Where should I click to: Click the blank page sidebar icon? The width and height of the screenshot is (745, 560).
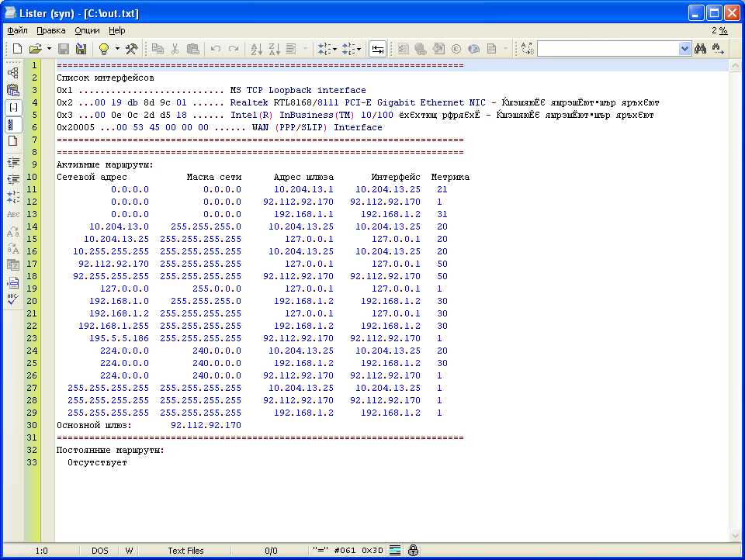13,141
